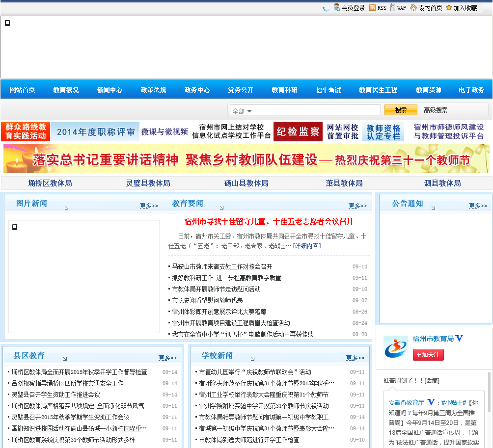Click [详细内容] details link
This screenshot has height=448, width=493.
pyautogui.click(x=307, y=246)
